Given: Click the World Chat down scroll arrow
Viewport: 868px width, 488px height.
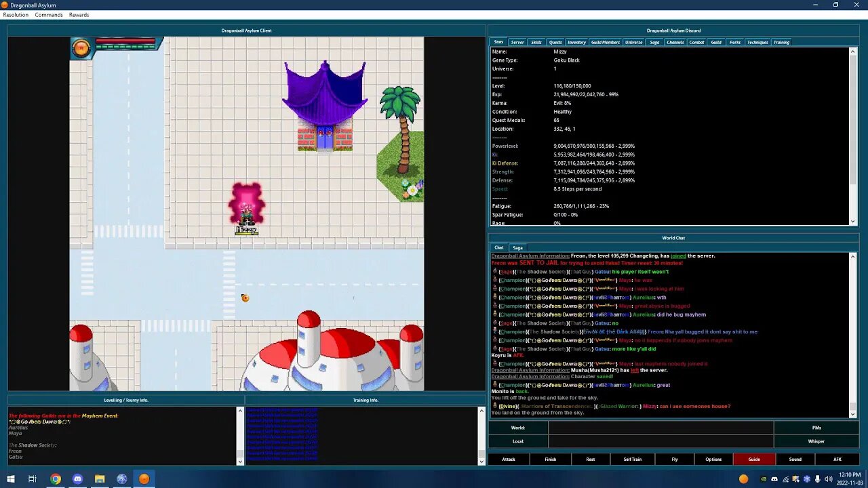Looking at the screenshot, I should coord(853,413).
